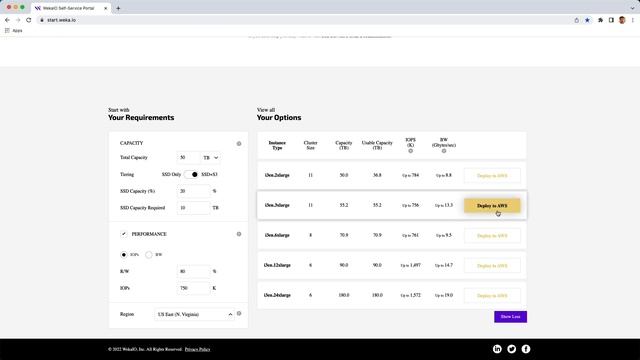Select the i3en.3xlarge instance type text
The width and height of the screenshot is (640, 360).
tap(277, 205)
